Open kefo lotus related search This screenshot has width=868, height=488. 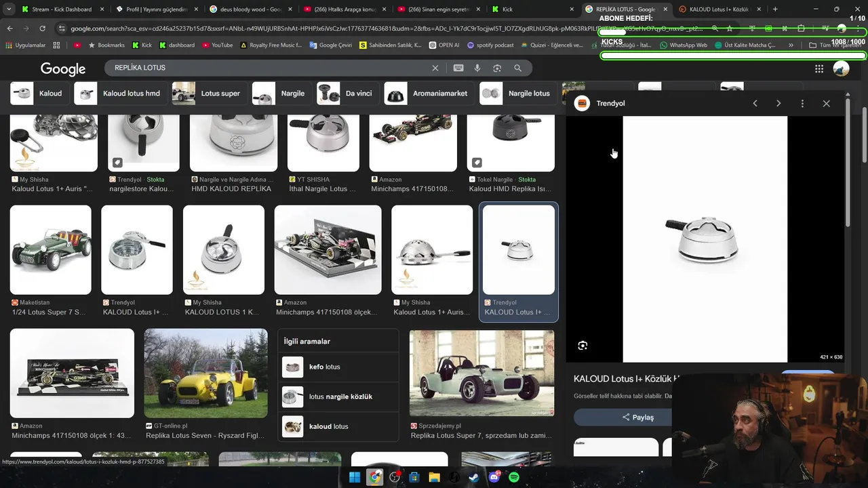click(x=338, y=367)
